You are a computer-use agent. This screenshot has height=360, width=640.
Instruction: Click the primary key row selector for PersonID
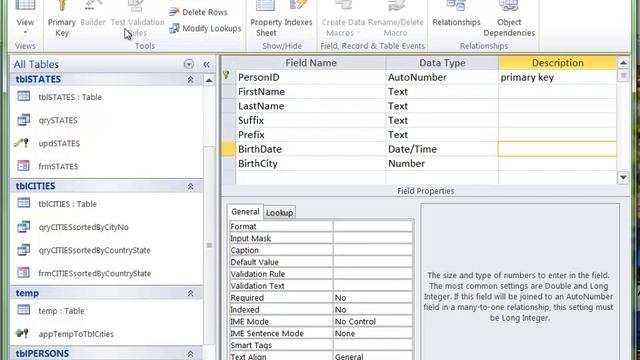(229, 77)
